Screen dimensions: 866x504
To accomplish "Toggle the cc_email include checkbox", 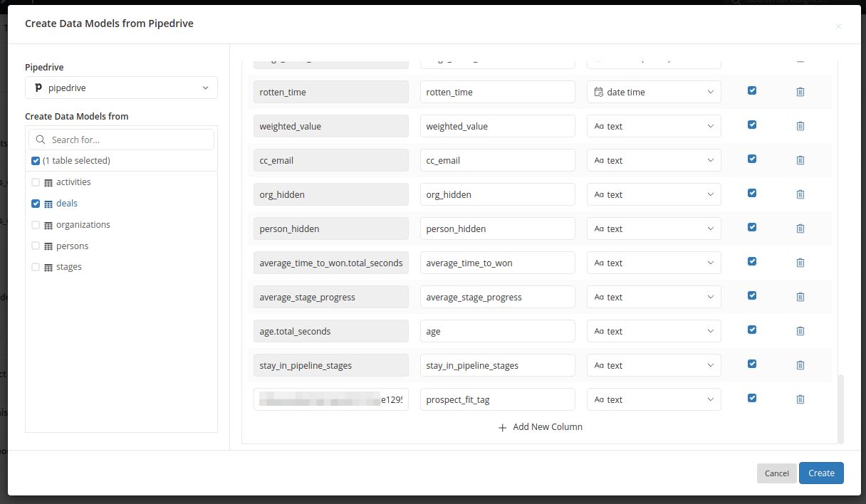I will point(752,159).
